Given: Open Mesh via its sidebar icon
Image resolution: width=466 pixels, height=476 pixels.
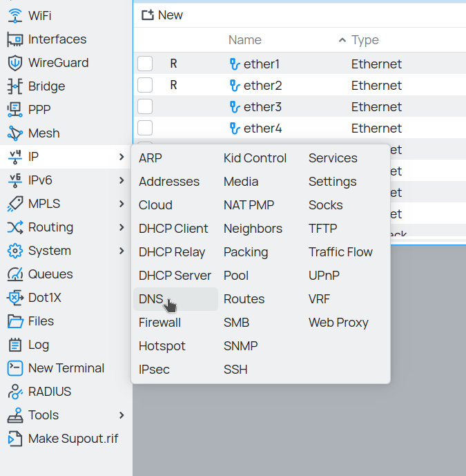Looking at the screenshot, I should coord(15,133).
